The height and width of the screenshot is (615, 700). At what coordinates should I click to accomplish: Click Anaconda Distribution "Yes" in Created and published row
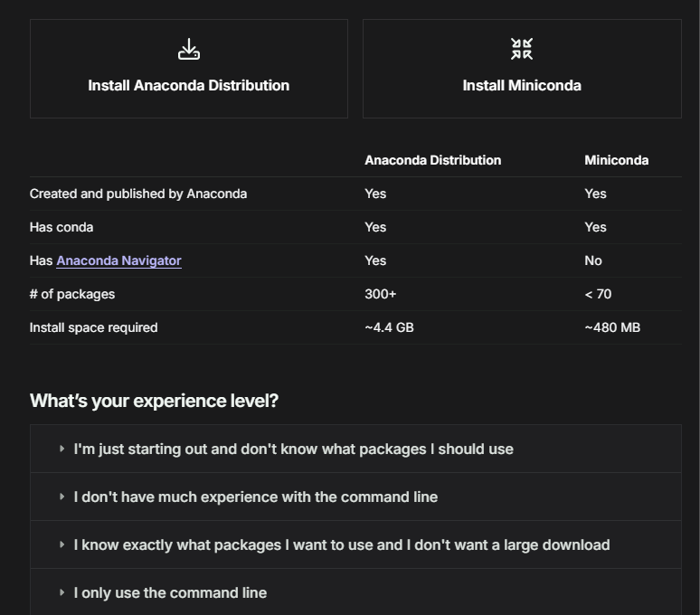pyautogui.click(x=375, y=194)
